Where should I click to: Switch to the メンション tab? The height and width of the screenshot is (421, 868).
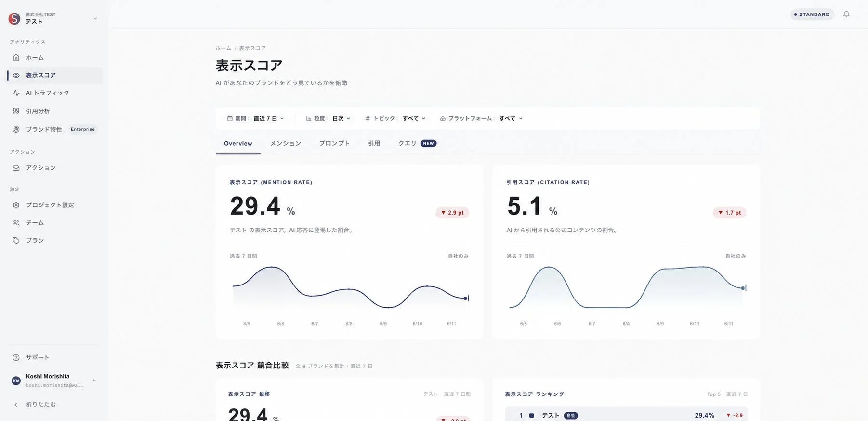[286, 144]
